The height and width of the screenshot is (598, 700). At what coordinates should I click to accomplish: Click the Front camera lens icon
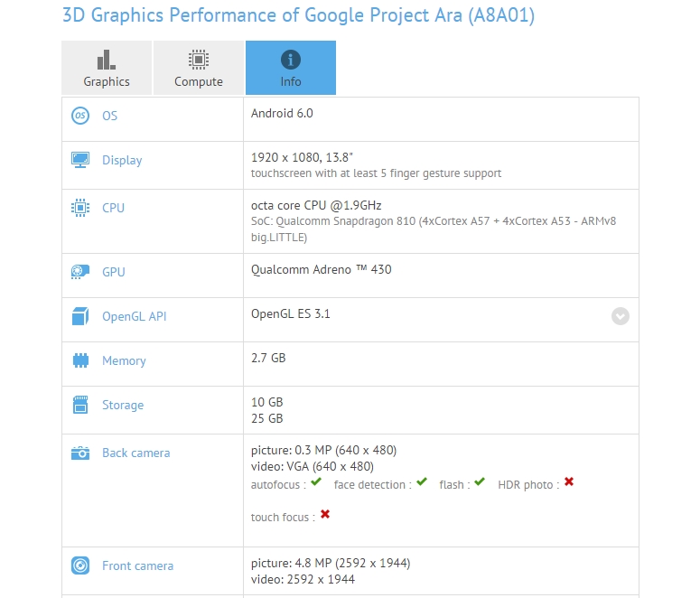[80, 565]
